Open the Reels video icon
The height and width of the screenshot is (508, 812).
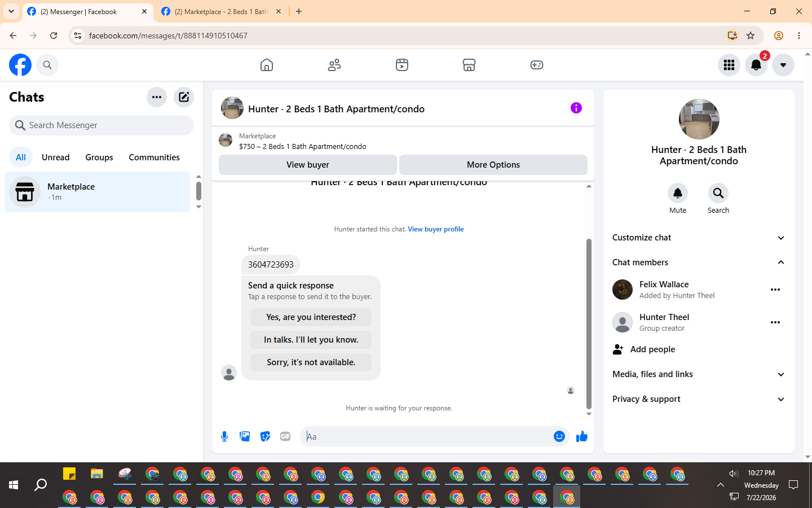coord(402,65)
